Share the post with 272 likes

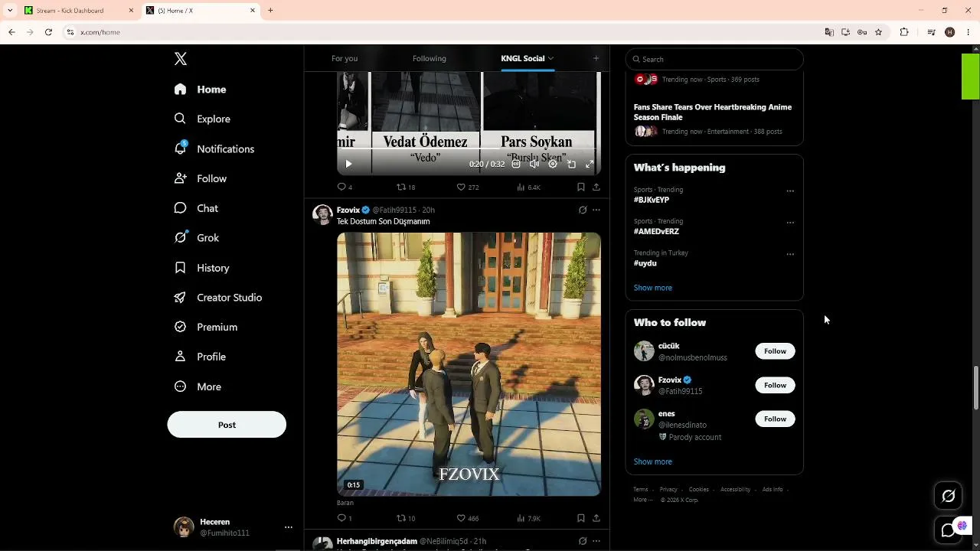pos(596,187)
